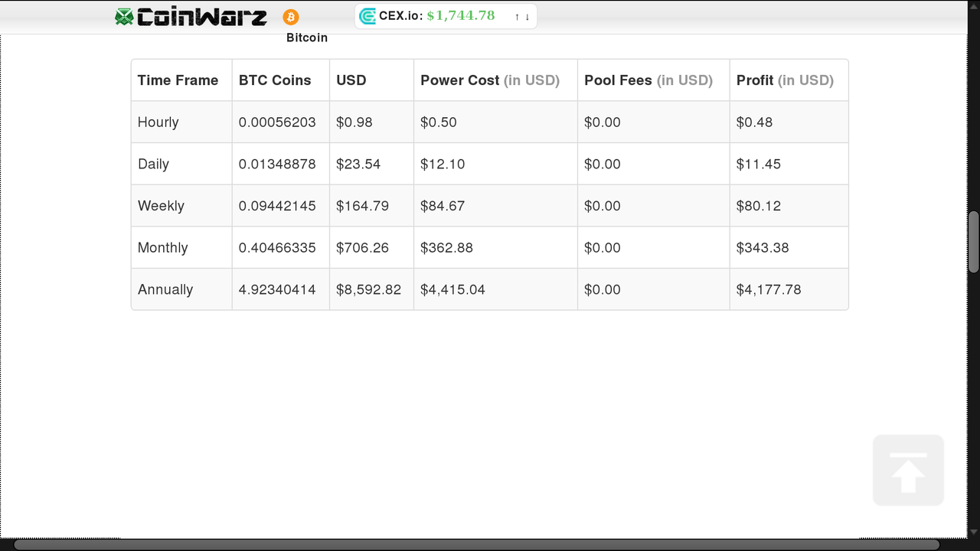Click the orange Bitcoin coin icon
Viewport: 980px width, 551px height.
[291, 17]
